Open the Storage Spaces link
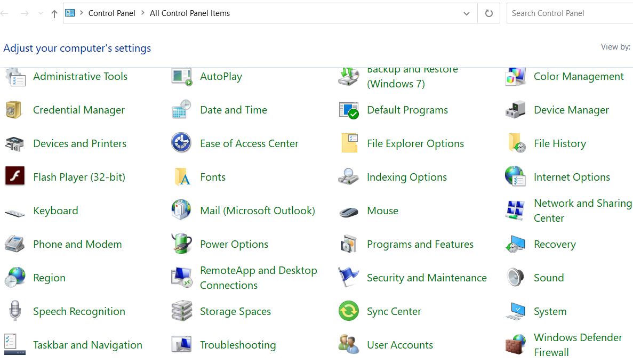633x364 pixels. pos(235,312)
